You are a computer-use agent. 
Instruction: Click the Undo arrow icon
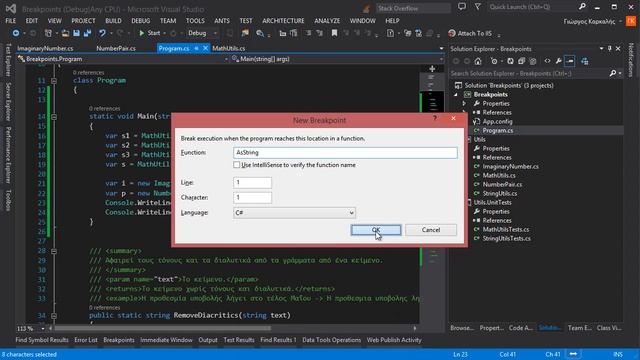point(102,33)
